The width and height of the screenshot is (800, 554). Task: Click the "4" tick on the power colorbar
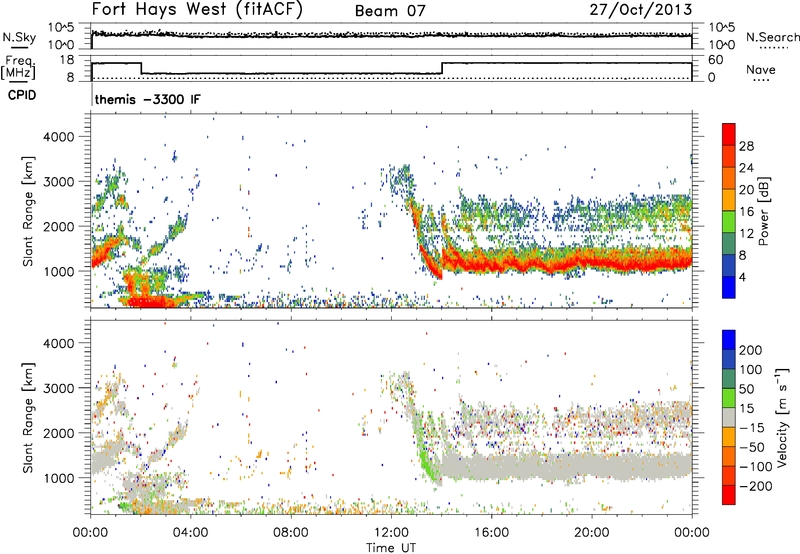click(742, 278)
